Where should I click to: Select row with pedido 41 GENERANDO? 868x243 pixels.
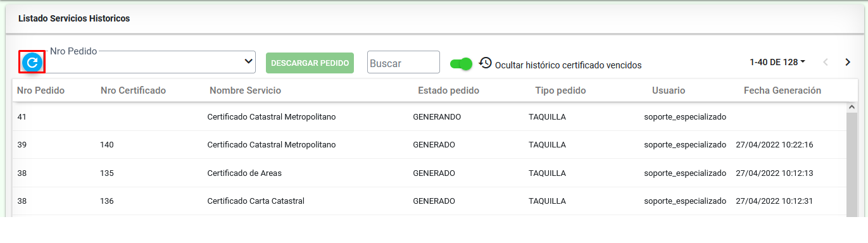pyautogui.click(x=429, y=117)
